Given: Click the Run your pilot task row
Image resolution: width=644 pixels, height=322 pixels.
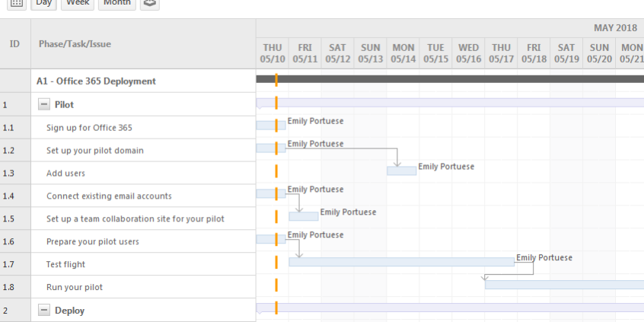Looking at the screenshot, I should 74,287.
